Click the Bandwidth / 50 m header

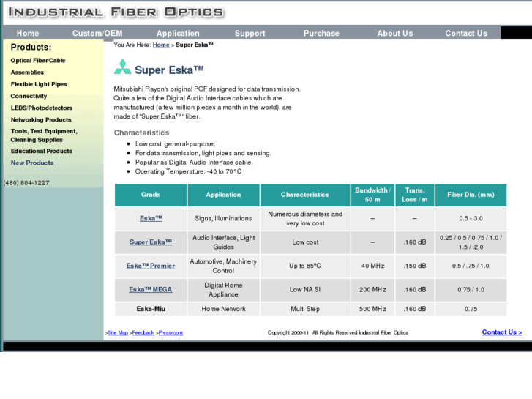tap(372, 195)
